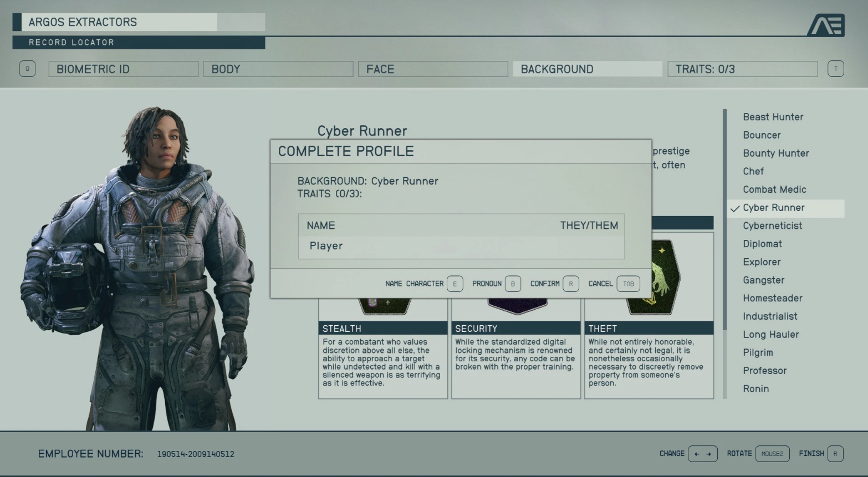Click the TRAITS (0/3) line in dialog
This screenshot has height=477, width=868.
coord(329,194)
